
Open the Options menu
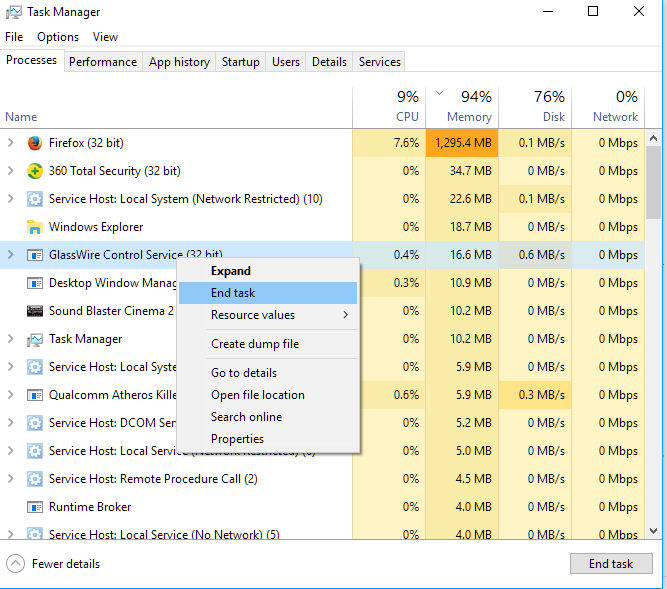point(58,37)
